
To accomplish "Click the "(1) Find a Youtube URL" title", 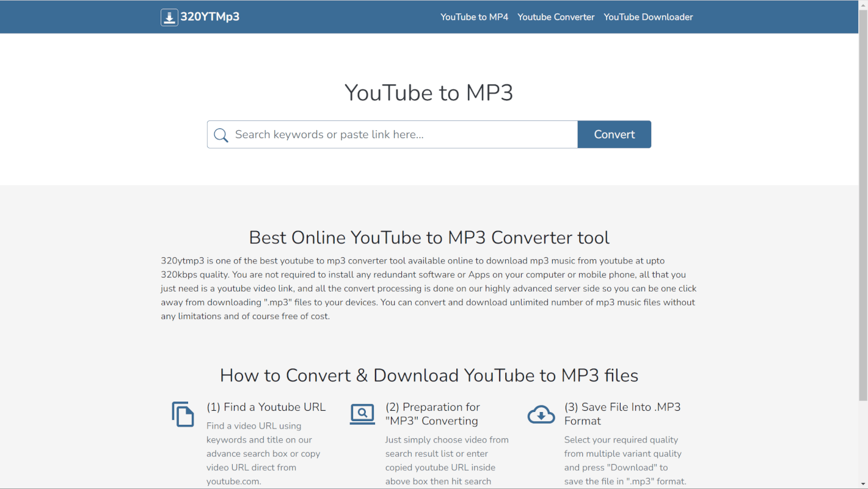I will point(266,407).
